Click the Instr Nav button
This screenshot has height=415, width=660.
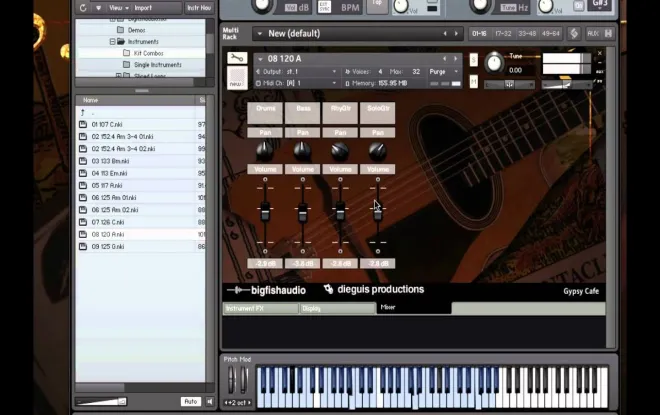tap(199, 8)
